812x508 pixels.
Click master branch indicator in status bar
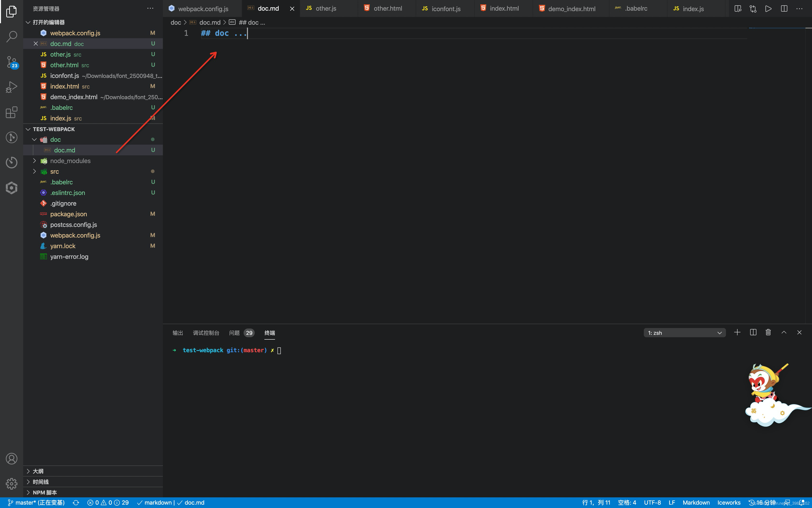(36, 503)
